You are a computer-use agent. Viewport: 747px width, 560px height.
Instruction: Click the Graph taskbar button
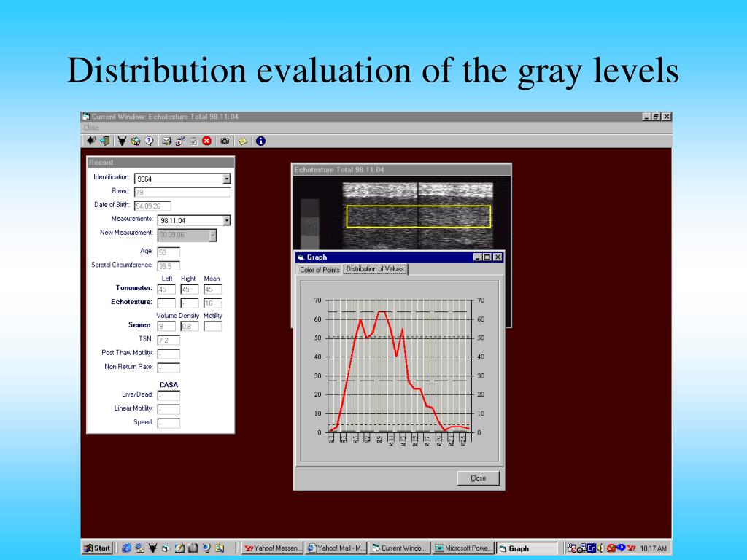pyautogui.click(x=527, y=548)
